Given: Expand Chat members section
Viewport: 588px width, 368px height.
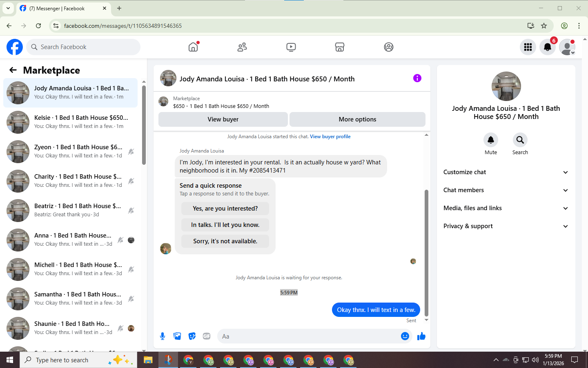Looking at the screenshot, I should 506,190.
